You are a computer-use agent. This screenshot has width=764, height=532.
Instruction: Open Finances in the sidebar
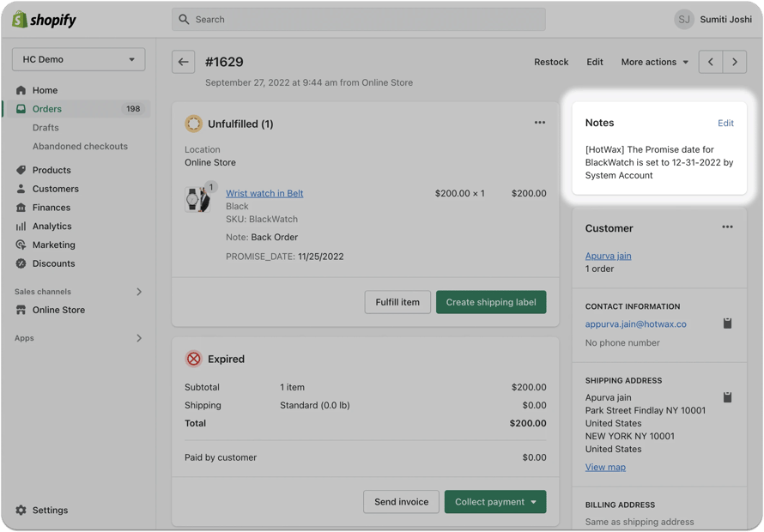click(x=52, y=208)
